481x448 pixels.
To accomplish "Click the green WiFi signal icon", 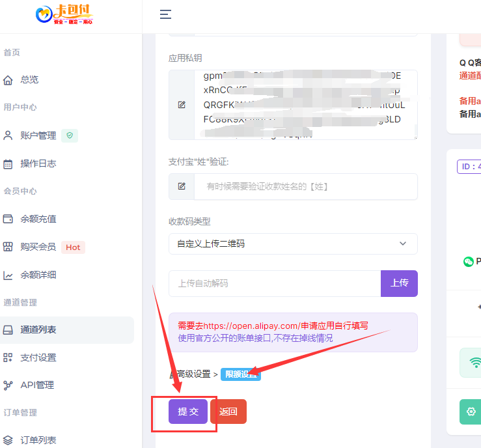I will tap(476, 363).
